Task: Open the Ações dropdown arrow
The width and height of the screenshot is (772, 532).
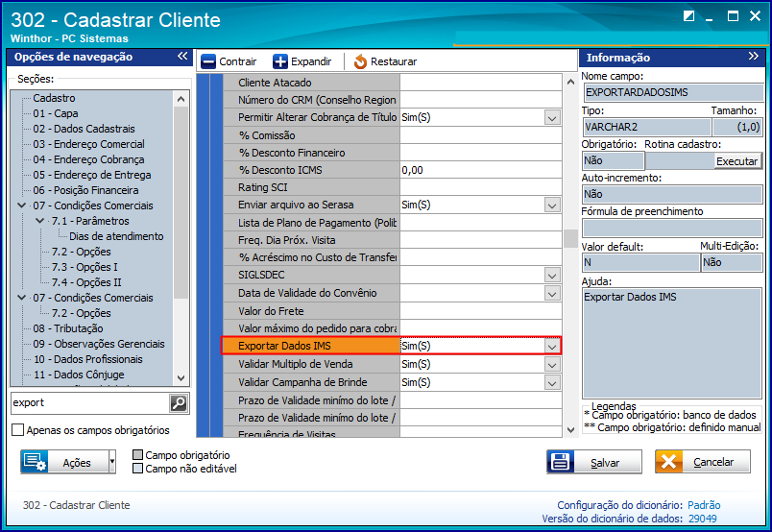Action: tap(112, 462)
